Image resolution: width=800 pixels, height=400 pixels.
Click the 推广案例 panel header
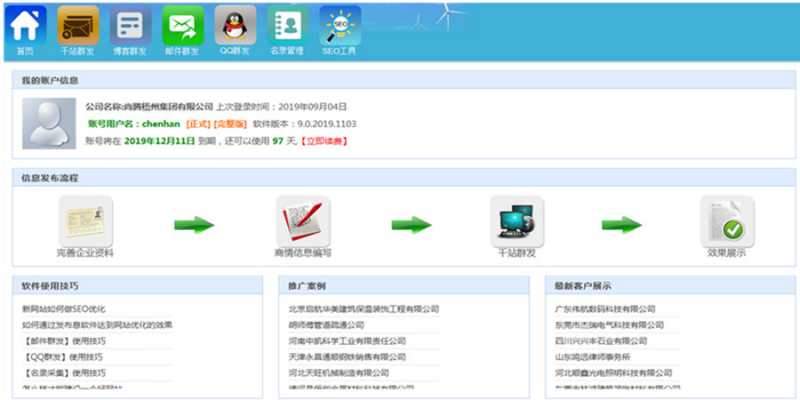[404, 286]
